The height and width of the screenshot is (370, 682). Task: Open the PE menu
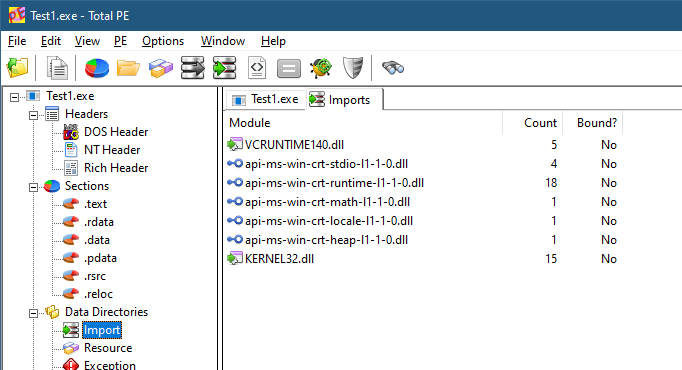click(x=120, y=41)
